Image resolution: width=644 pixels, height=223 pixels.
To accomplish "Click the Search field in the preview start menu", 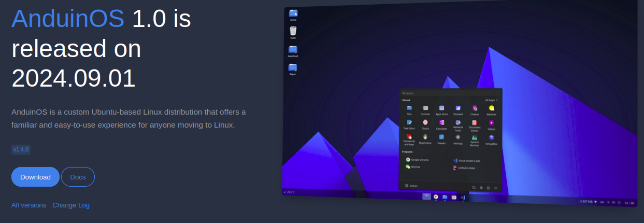I will (x=450, y=93).
